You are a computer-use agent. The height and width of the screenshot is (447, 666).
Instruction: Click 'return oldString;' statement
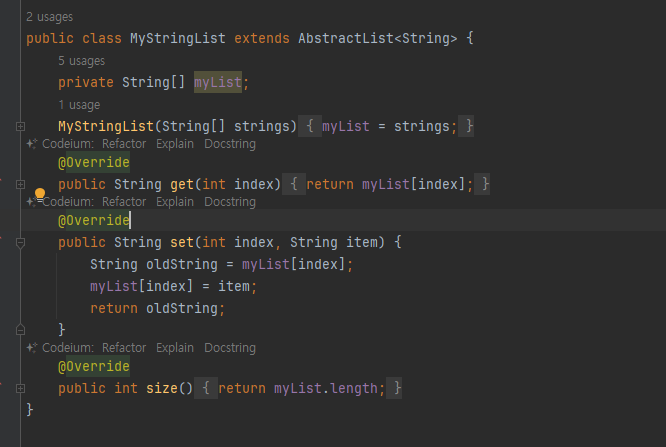point(157,308)
